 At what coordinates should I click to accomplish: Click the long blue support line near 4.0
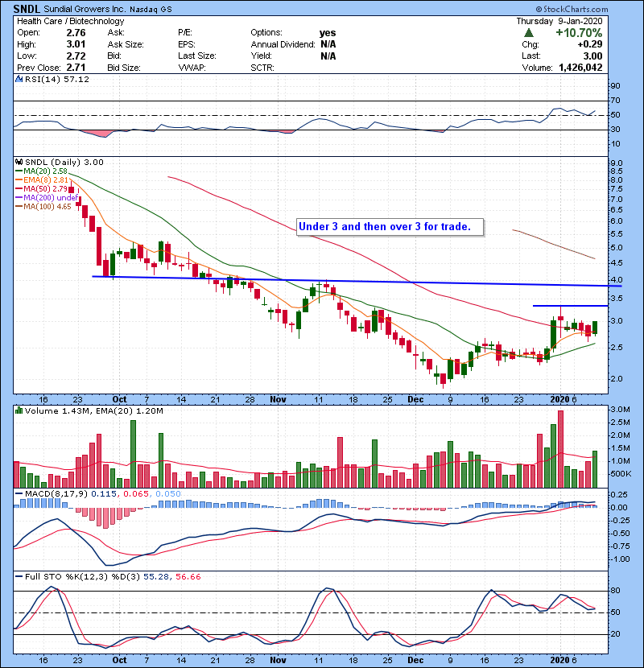pyautogui.click(x=357, y=282)
